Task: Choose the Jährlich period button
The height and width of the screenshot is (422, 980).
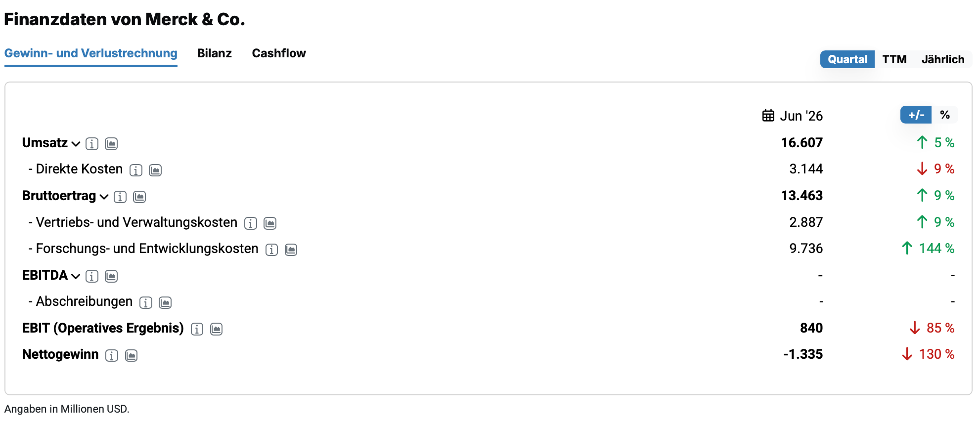Action: (x=943, y=59)
